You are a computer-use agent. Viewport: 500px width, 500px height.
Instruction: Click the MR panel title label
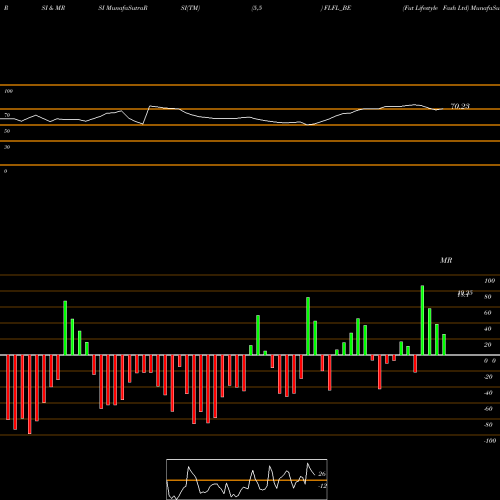(446, 260)
